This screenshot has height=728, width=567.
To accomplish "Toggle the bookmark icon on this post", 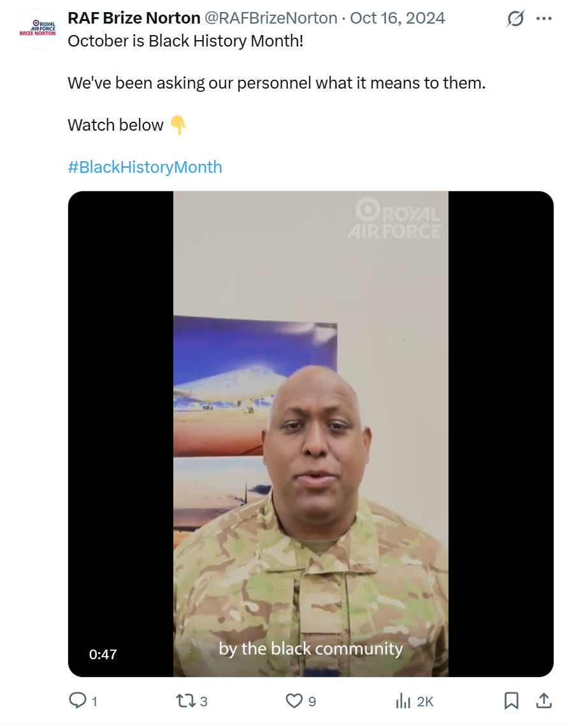I will (x=511, y=701).
